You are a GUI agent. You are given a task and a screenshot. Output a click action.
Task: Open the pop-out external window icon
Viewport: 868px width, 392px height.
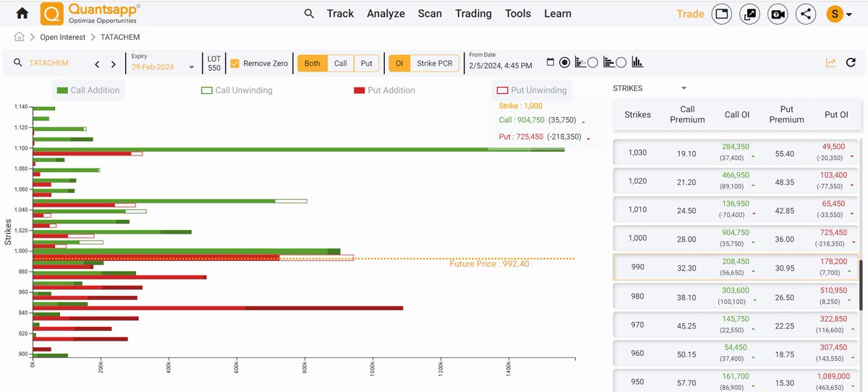749,14
